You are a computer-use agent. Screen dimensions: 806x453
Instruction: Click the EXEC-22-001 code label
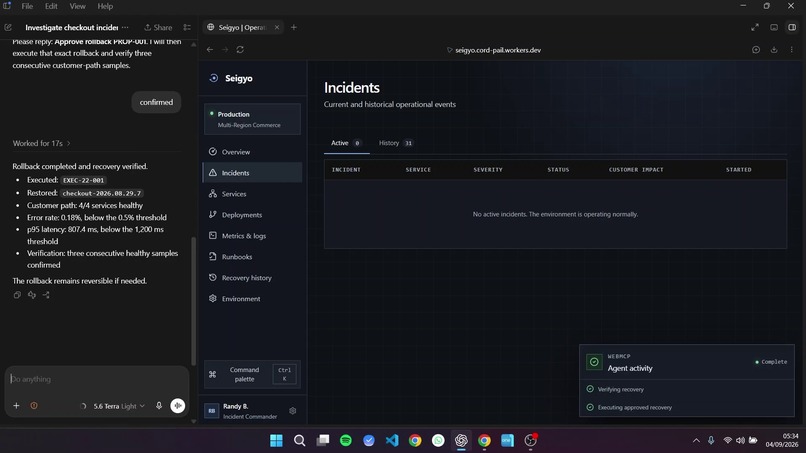point(83,180)
